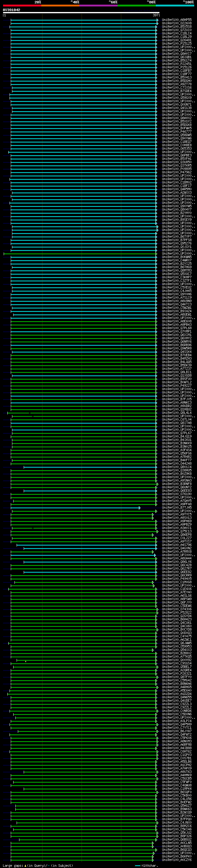
Task: Select the UniRef100_Q6XIM1 entry
Action: 177,335
